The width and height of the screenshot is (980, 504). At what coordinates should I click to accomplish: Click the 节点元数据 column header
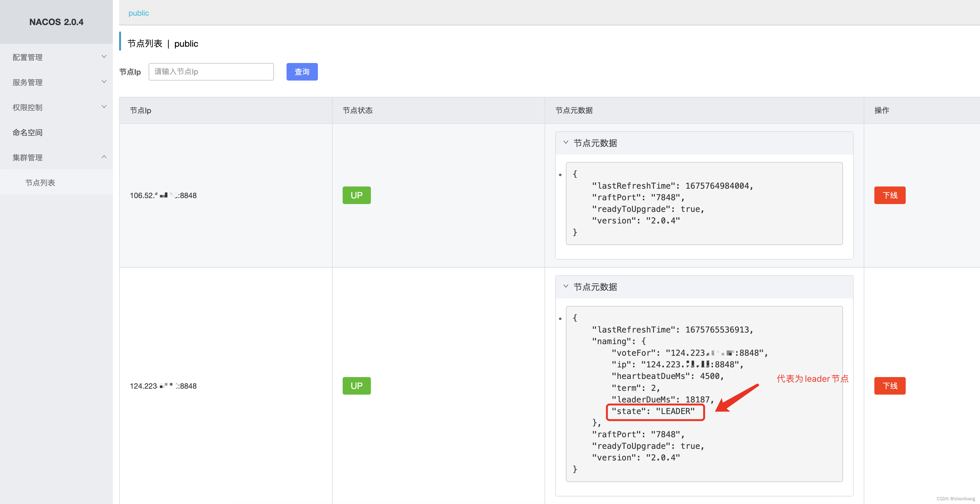(574, 111)
